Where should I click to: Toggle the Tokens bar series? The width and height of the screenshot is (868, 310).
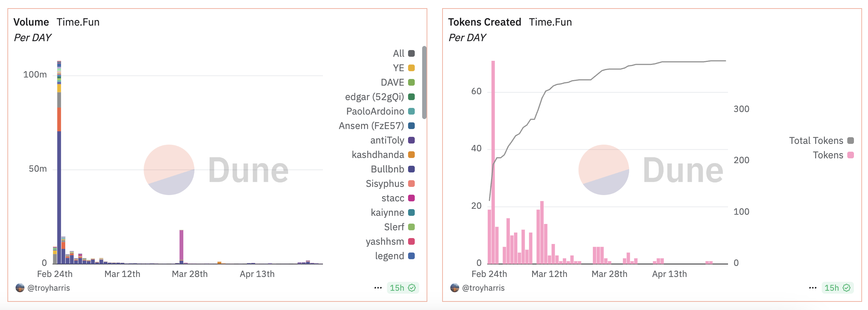pos(828,155)
